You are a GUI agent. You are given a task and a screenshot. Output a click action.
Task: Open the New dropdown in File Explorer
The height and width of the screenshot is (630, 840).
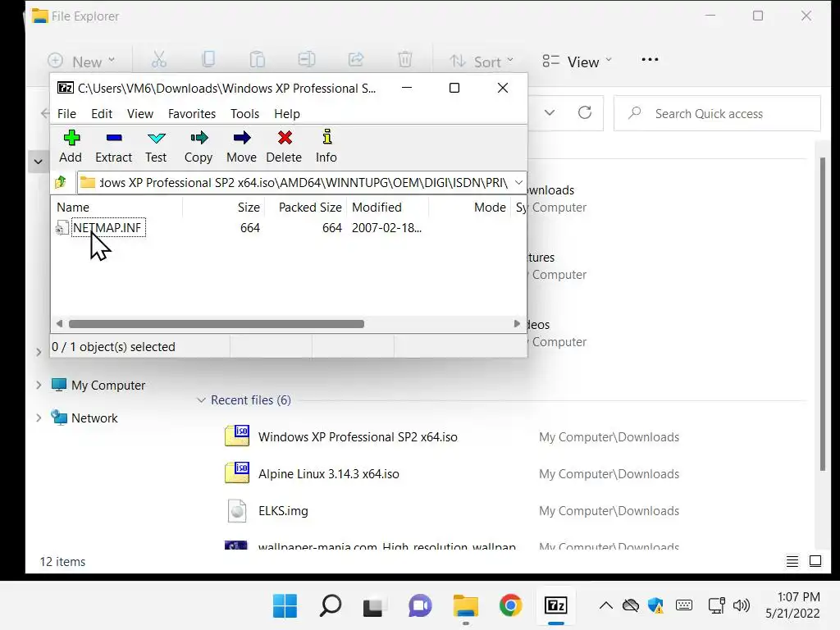(81, 61)
